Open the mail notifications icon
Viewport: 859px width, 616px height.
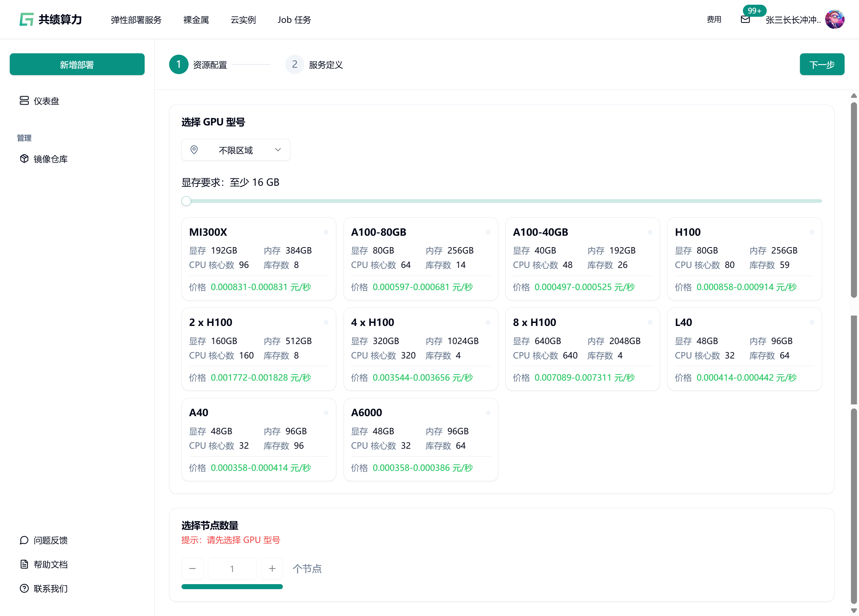pos(745,19)
